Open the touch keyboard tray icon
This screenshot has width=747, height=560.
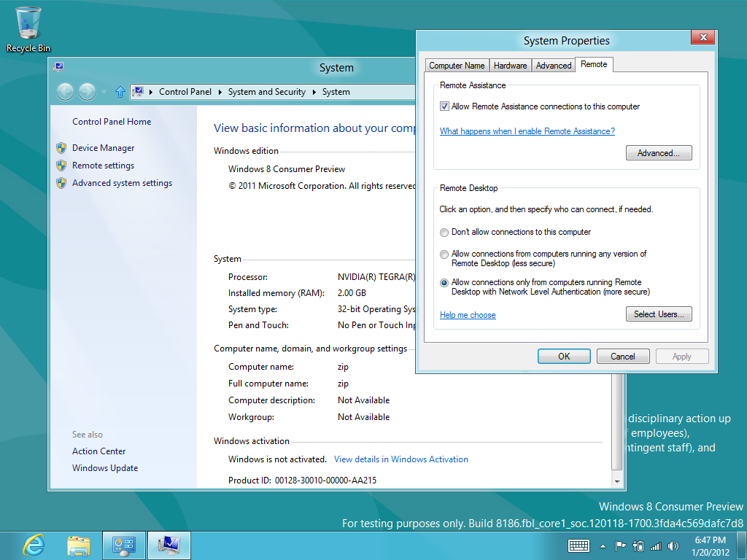(578, 545)
